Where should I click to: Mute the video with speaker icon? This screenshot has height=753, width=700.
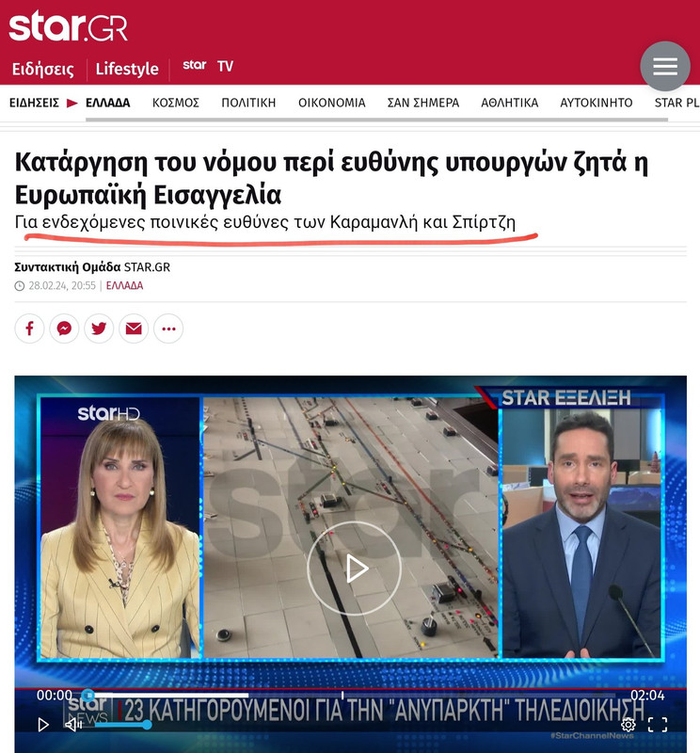[73, 724]
